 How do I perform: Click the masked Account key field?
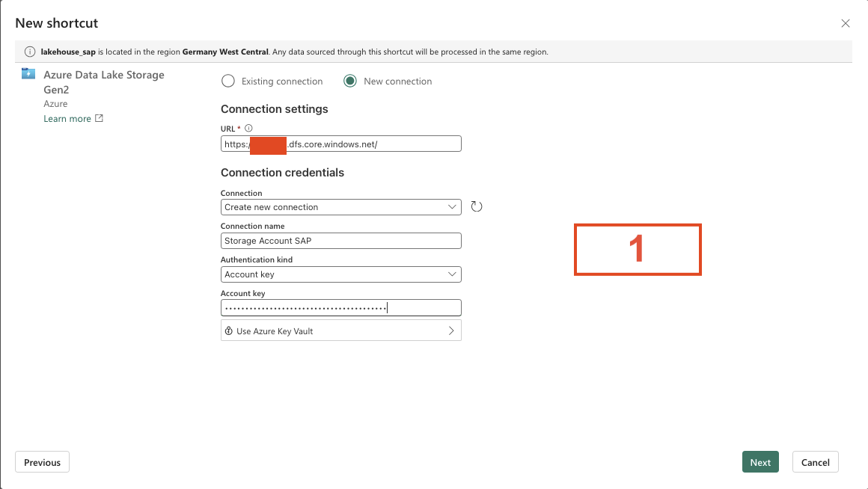coord(340,308)
